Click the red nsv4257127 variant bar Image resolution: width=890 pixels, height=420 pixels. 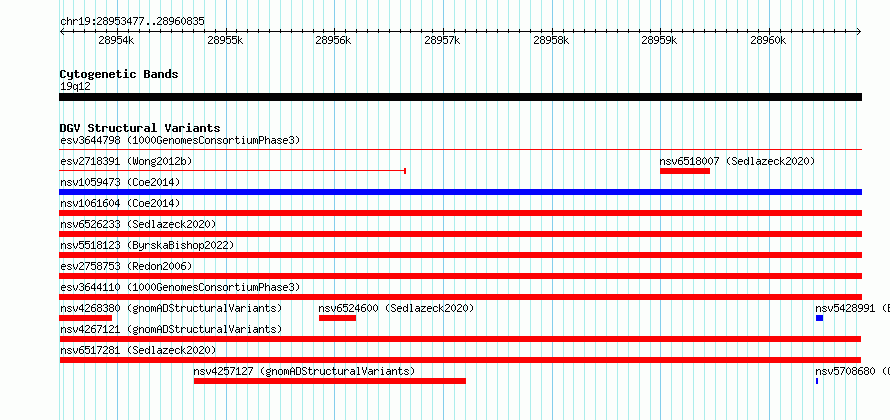point(330,381)
